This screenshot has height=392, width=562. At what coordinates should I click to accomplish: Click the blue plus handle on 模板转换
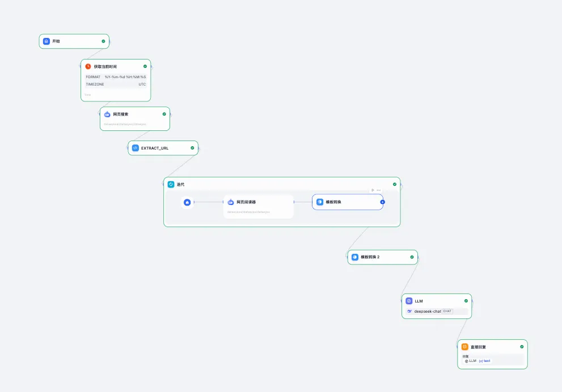click(383, 202)
